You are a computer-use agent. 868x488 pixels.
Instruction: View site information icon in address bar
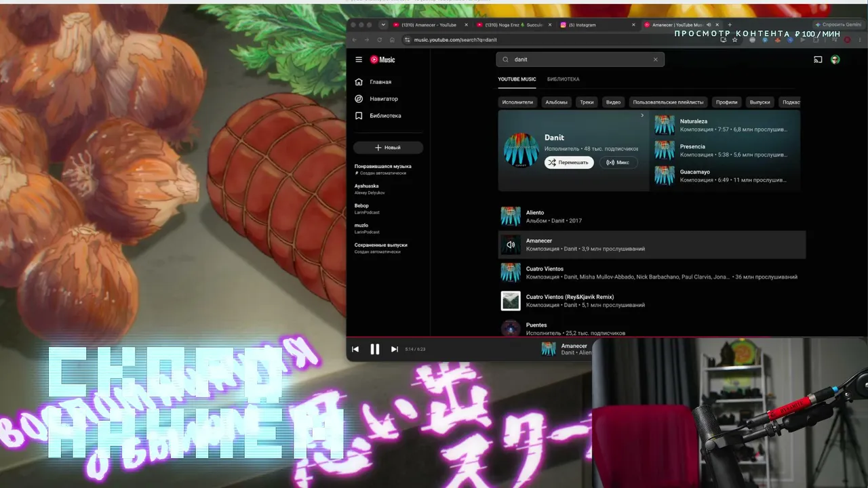pyautogui.click(x=407, y=40)
